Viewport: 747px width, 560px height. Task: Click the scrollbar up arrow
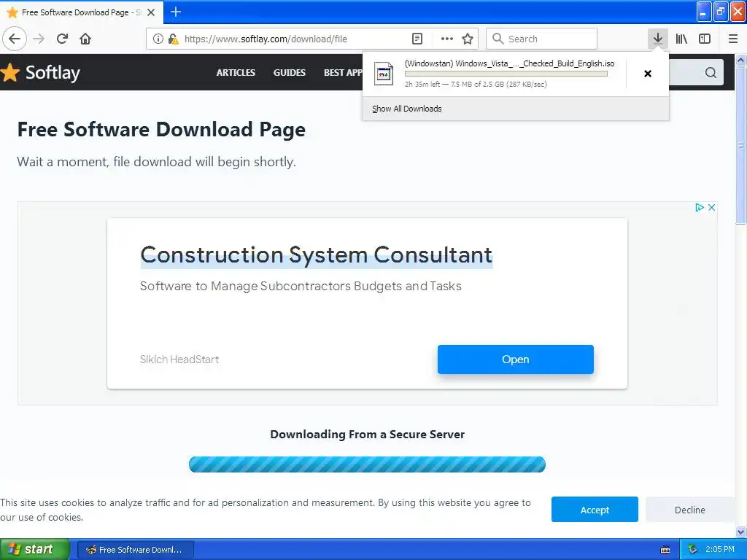740,60
